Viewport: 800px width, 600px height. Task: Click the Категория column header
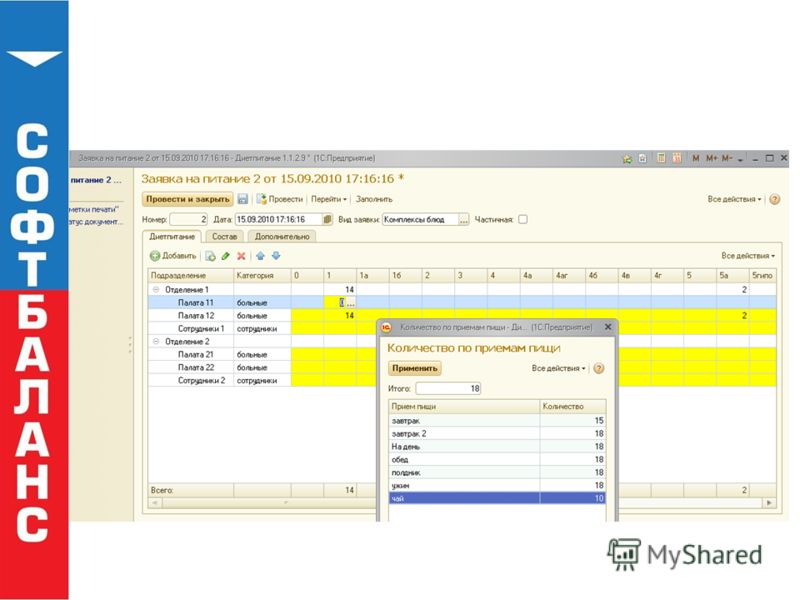(262, 276)
